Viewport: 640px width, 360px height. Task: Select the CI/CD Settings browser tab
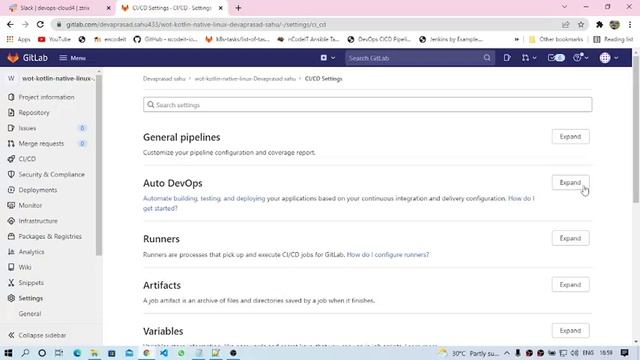pyautogui.click(x=171, y=8)
